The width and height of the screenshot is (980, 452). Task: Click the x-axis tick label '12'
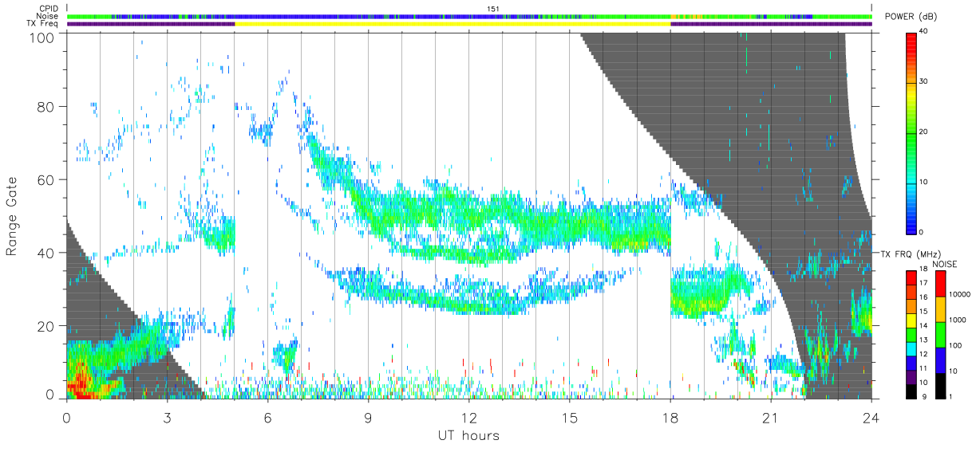(468, 419)
